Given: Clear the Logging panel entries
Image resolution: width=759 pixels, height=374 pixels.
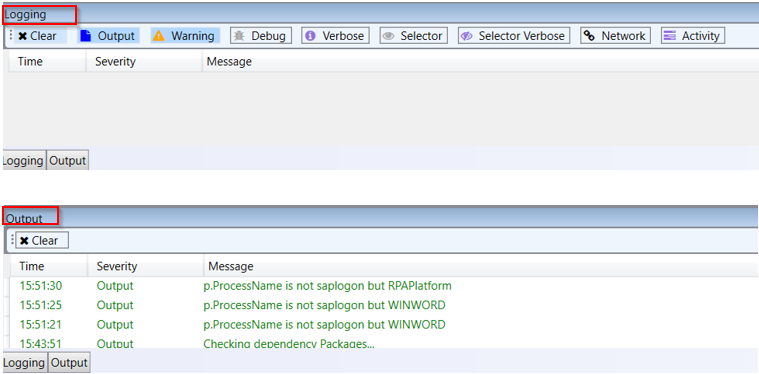Looking at the screenshot, I should pyautogui.click(x=40, y=36).
